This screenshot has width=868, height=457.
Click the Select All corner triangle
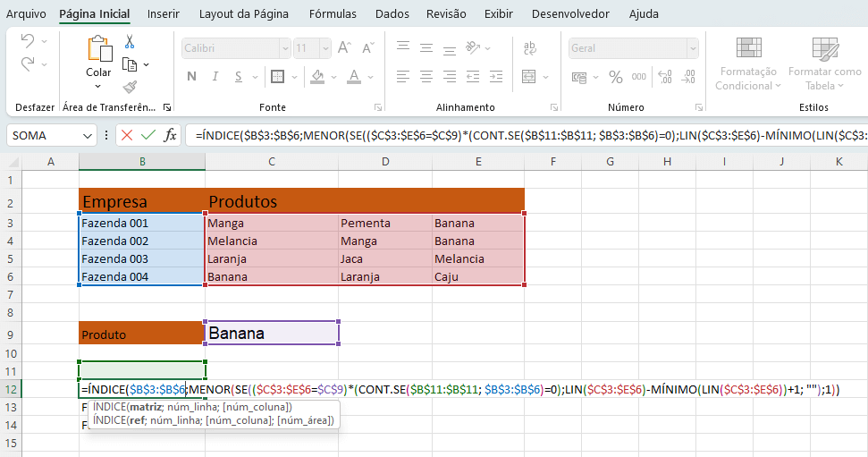click(x=13, y=162)
